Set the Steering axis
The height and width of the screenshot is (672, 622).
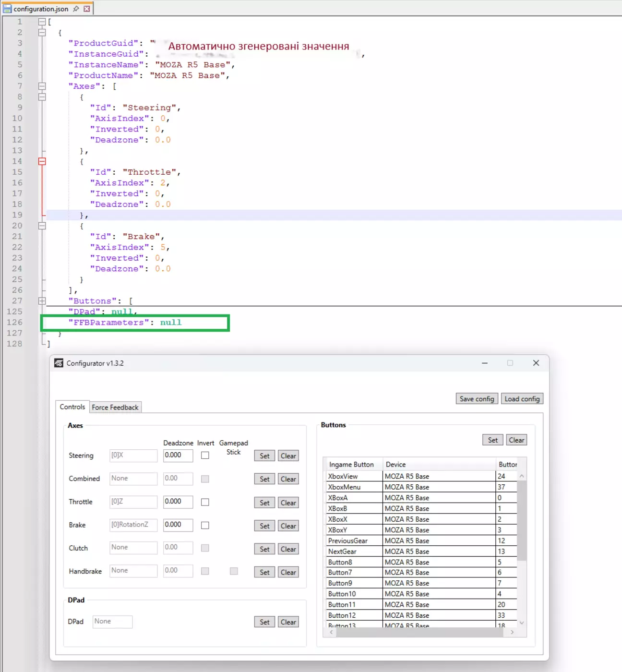[264, 456]
